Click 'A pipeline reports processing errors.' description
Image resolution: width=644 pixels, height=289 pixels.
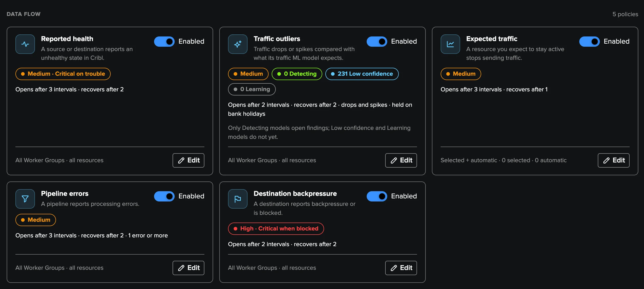point(90,204)
